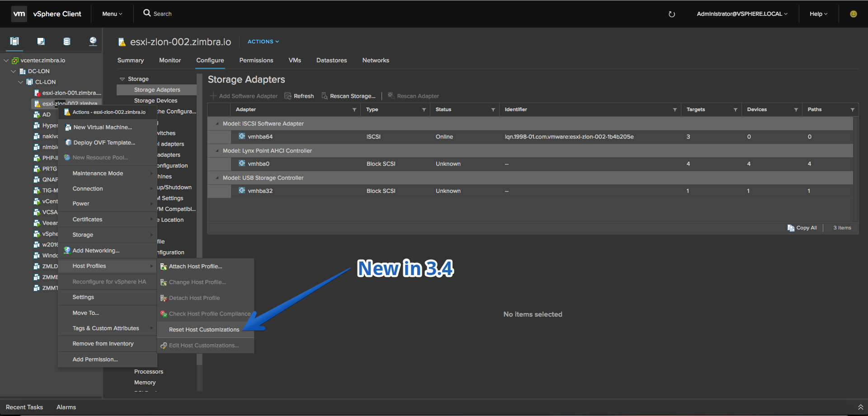Open the Hosts and Clusters inventory view

[14, 42]
